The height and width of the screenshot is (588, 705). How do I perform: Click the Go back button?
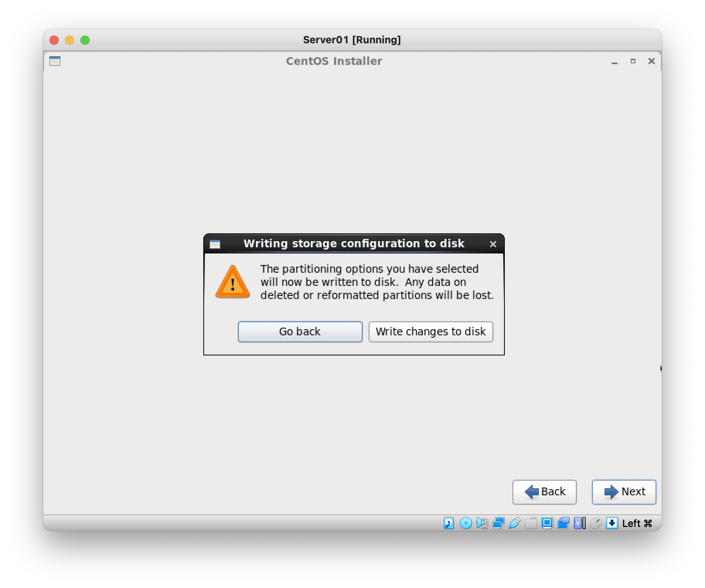300,331
